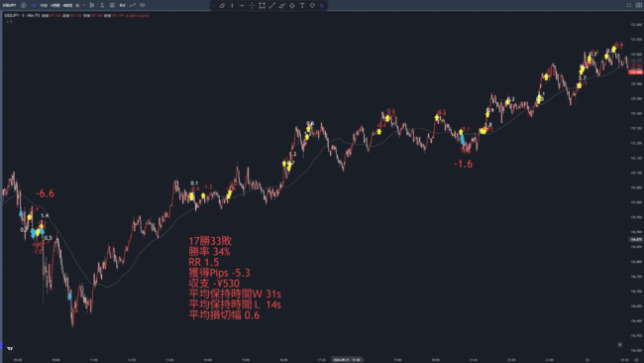
Task: Select the eraser tool in drawing toolbar
Action: tap(222, 5)
